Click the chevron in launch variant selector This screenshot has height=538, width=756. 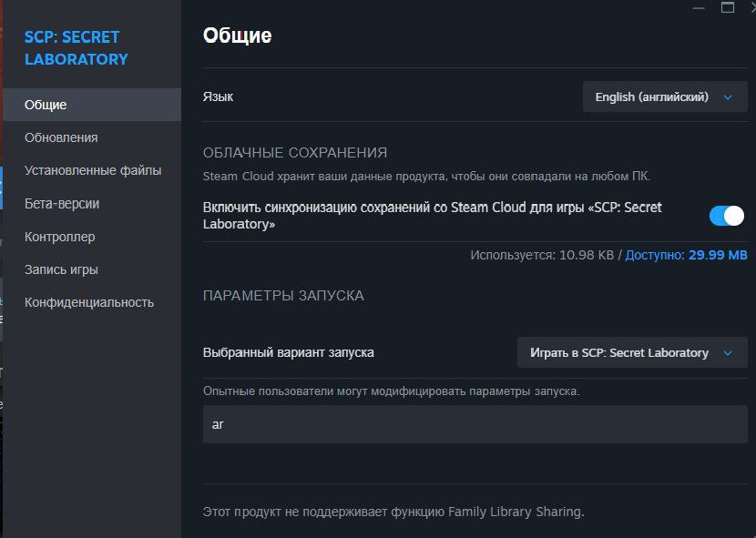coord(728,353)
